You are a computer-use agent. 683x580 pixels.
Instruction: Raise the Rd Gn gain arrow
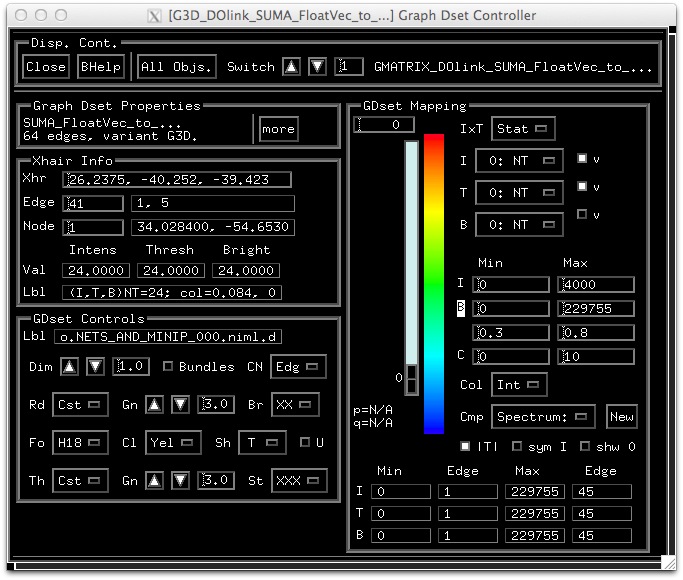point(155,405)
